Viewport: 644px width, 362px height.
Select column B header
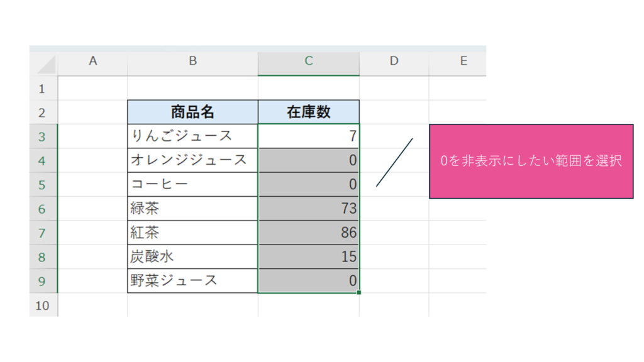pyautogui.click(x=192, y=61)
